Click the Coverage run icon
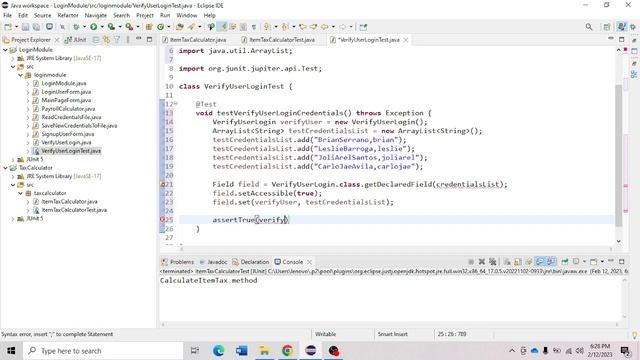Screen dimensions: 640x360 (x=111, y=27)
